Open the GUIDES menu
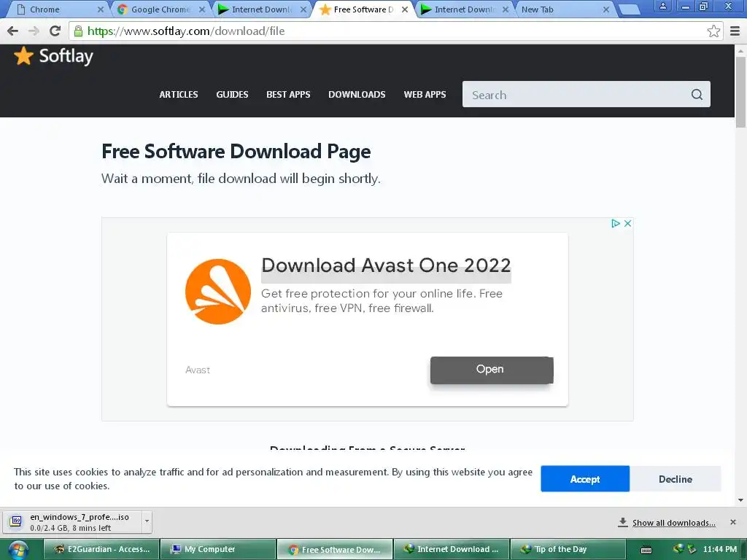The image size is (747, 560). click(x=232, y=94)
